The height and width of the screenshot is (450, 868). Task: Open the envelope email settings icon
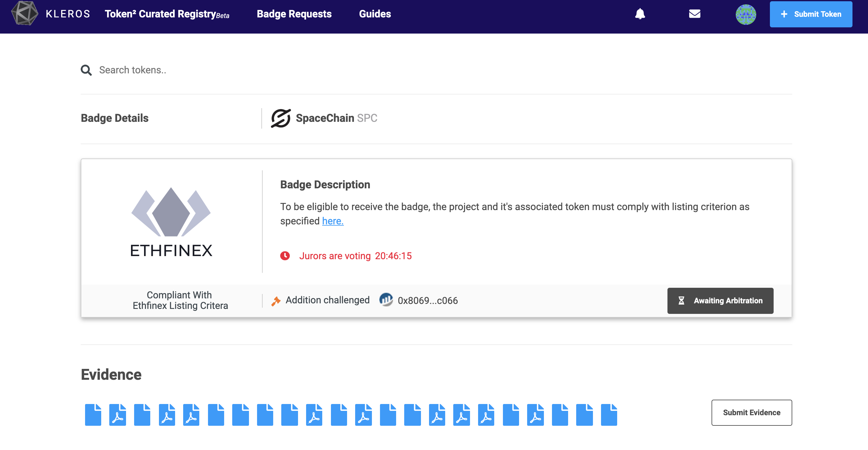[x=694, y=14]
